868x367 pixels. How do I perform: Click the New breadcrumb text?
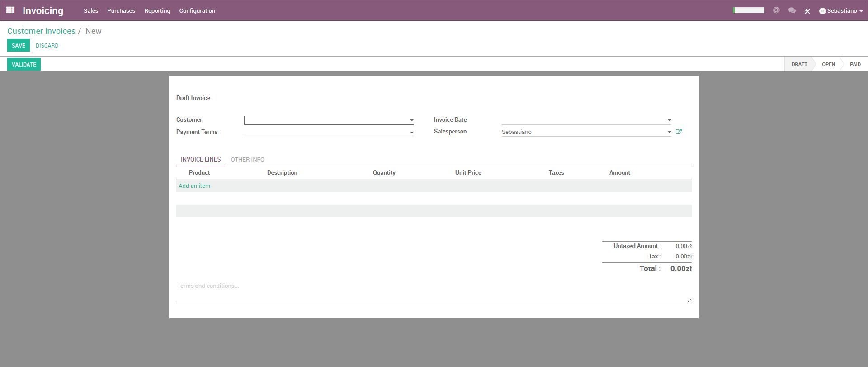(94, 31)
